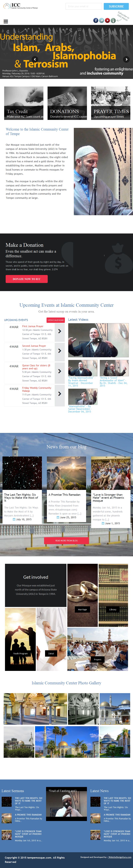Click DONATE NOW TO ICC button

pos(27,279)
